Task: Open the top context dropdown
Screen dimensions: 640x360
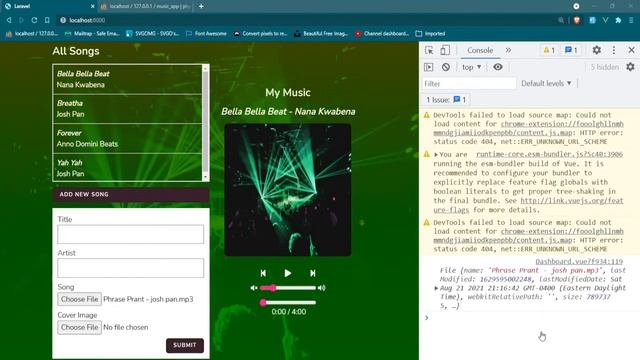Action: 471,67
